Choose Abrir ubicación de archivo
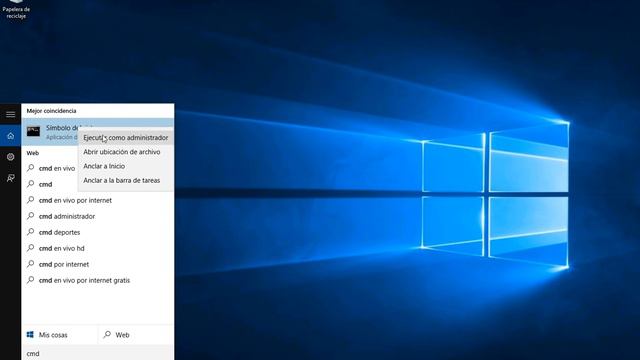The height and width of the screenshot is (360, 640). (126, 152)
